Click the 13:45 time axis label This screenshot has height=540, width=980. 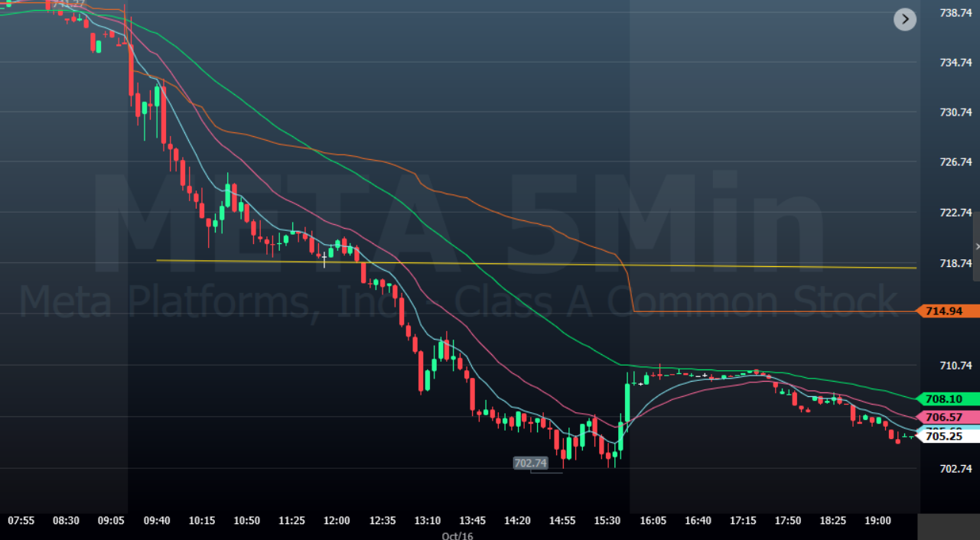click(472, 521)
